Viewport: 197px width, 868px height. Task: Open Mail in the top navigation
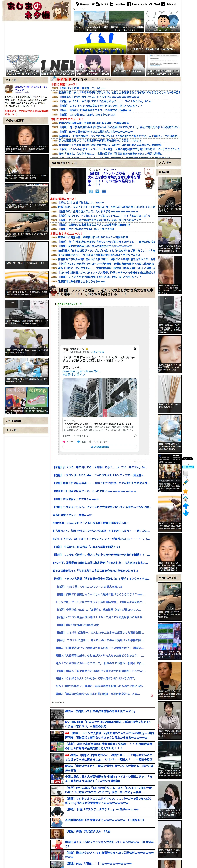coord(155,4)
